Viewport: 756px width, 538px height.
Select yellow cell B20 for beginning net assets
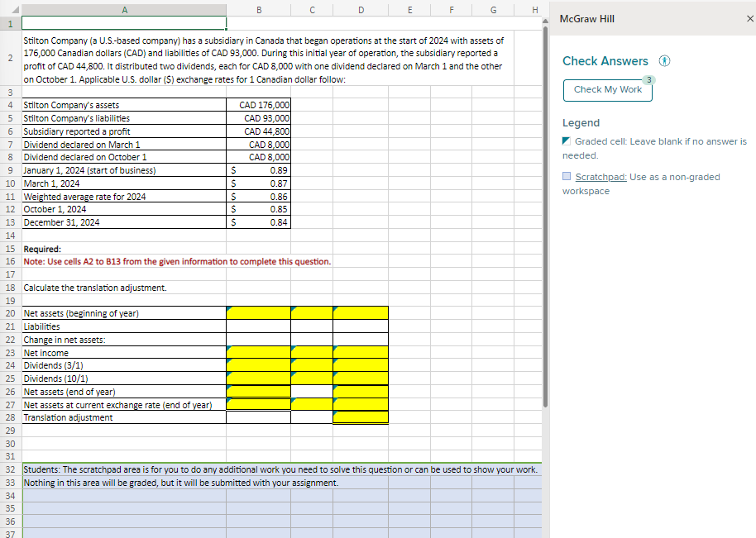tap(258, 313)
